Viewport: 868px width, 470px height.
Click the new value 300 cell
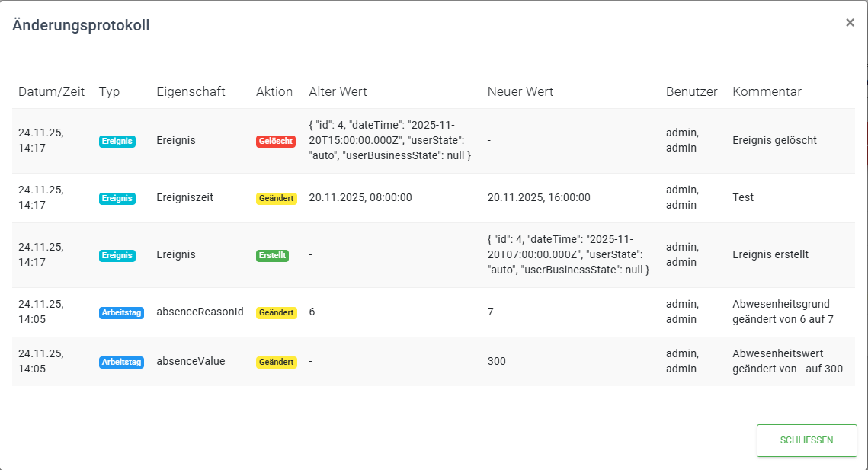tap(496, 361)
